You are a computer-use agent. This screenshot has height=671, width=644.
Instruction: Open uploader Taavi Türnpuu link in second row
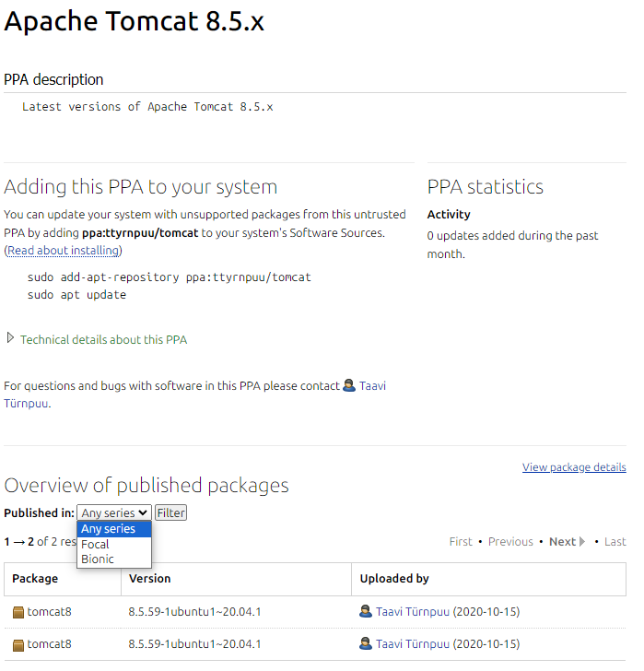413,644
